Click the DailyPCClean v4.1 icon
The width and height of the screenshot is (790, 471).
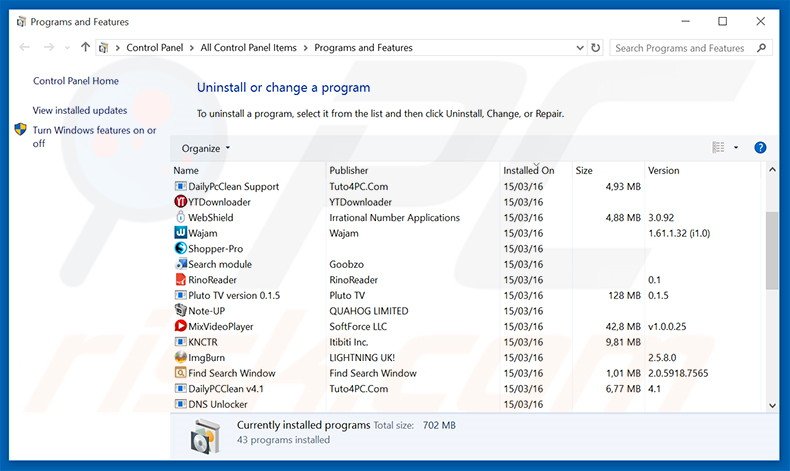click(x=180, y=388)
